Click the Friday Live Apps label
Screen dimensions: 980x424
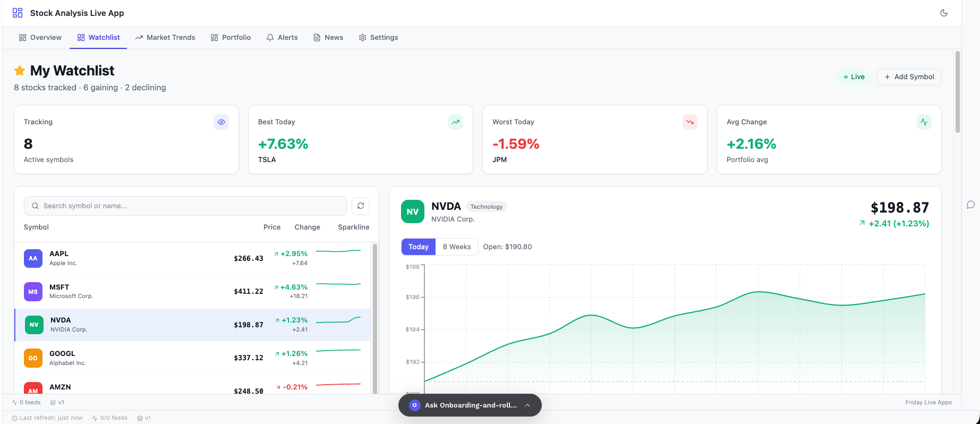pos(928,402)
